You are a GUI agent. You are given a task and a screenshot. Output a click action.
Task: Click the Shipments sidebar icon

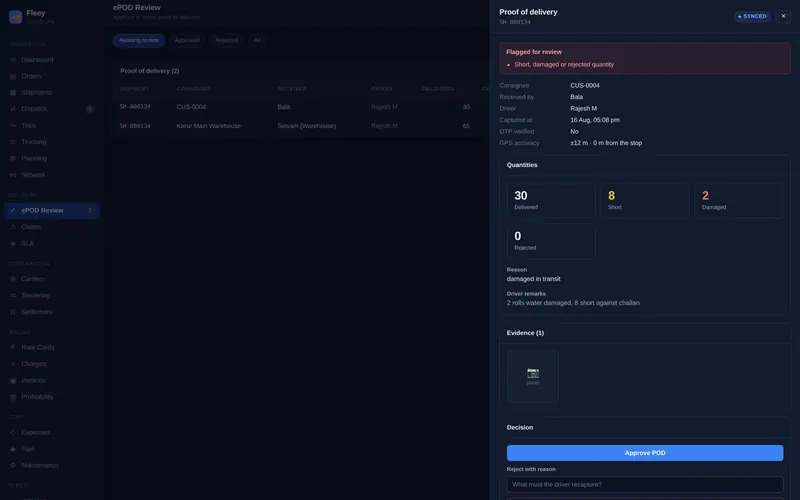pyautogui.click(x=13, y=93)
